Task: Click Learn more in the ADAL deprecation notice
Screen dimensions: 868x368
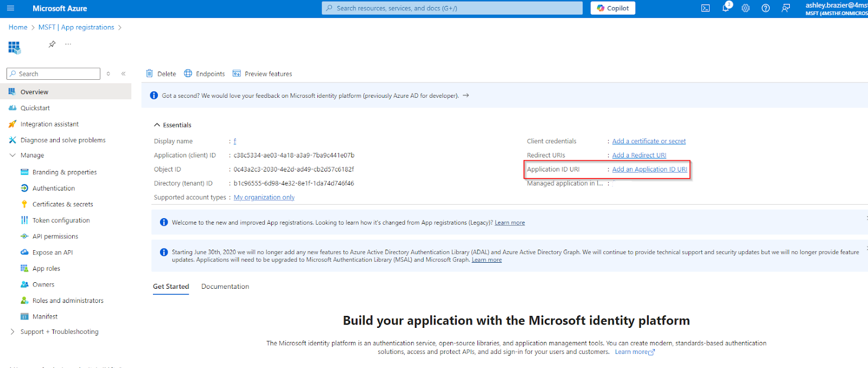Action: point(487,260)
